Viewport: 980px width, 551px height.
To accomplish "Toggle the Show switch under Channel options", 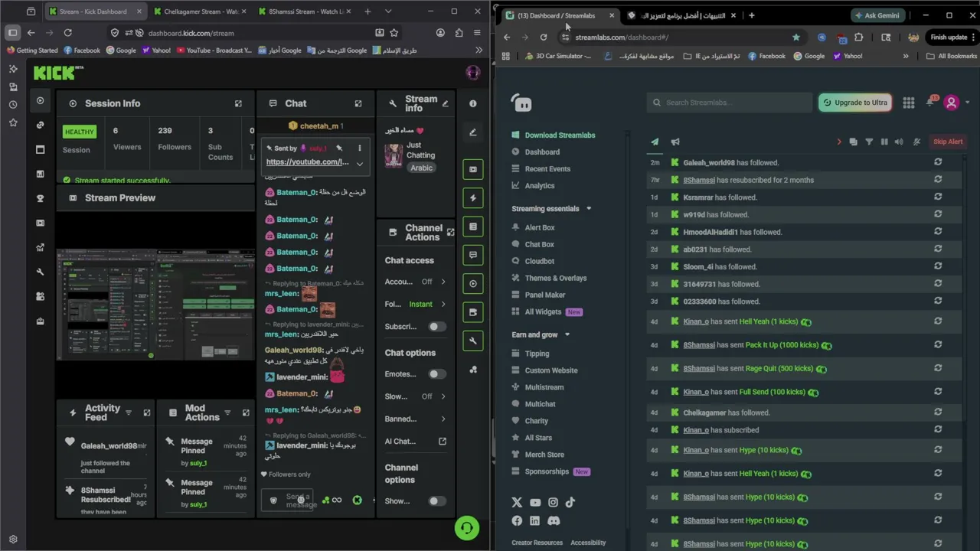I will click(436, 501).
